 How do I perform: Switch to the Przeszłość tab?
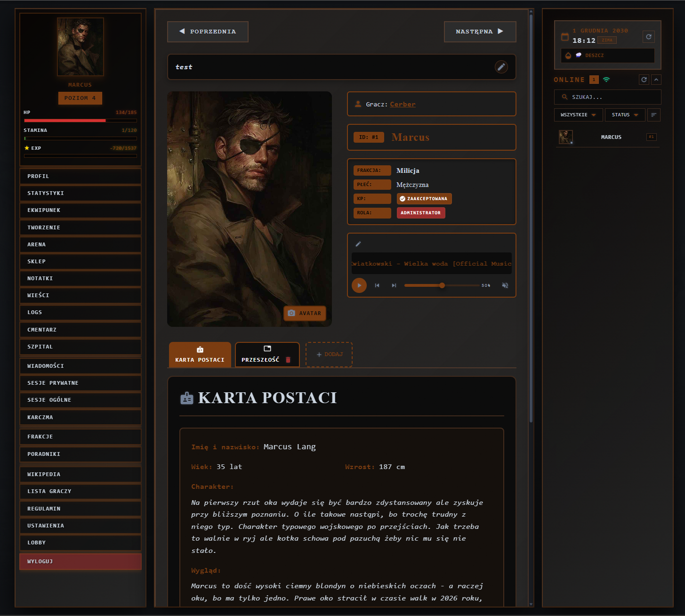[261, 355]
